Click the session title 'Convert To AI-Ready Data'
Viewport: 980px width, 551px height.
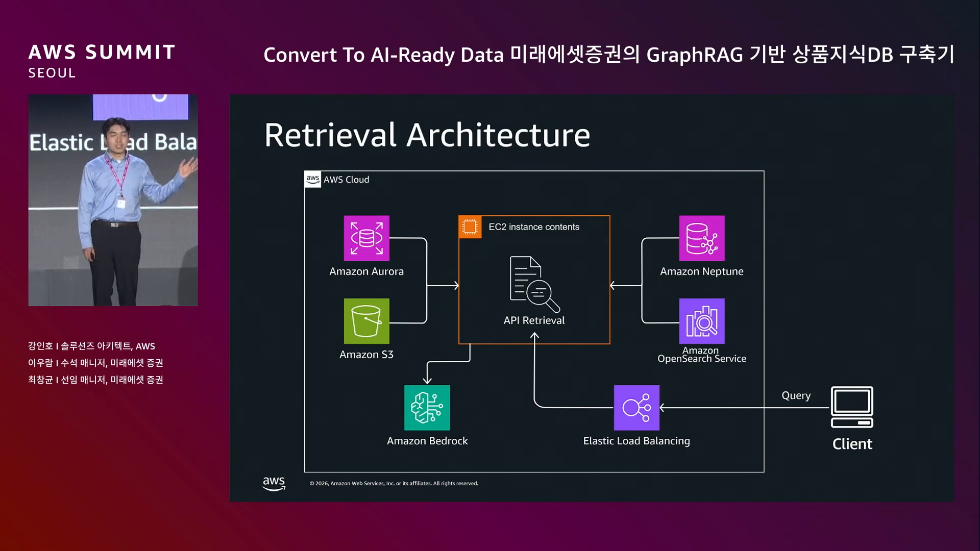point(383,55)
